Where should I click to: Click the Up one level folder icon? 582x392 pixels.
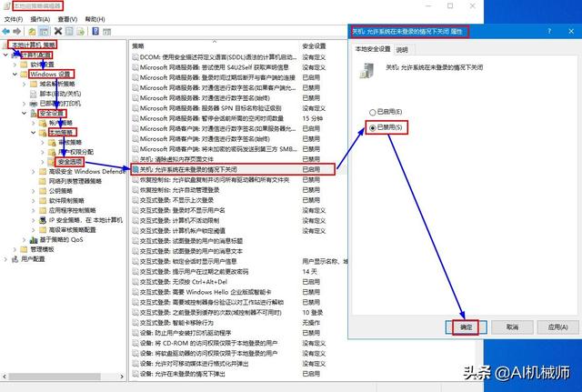[33, 32]
